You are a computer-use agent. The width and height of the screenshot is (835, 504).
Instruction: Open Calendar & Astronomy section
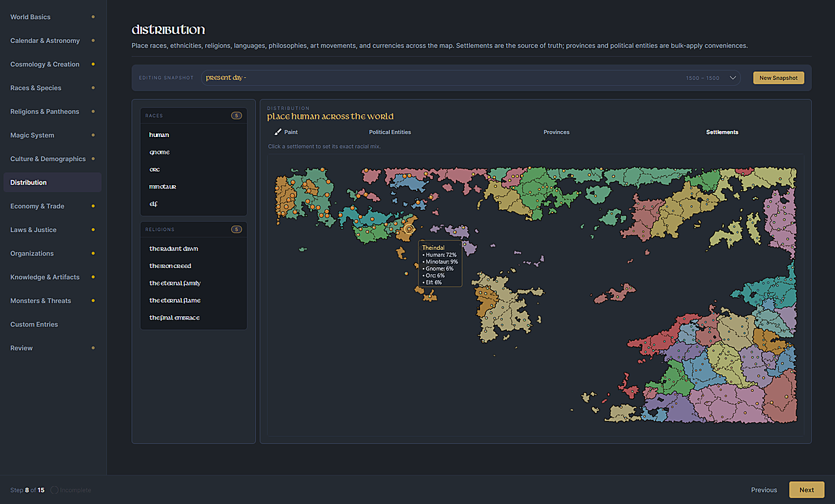pos(52,40)
